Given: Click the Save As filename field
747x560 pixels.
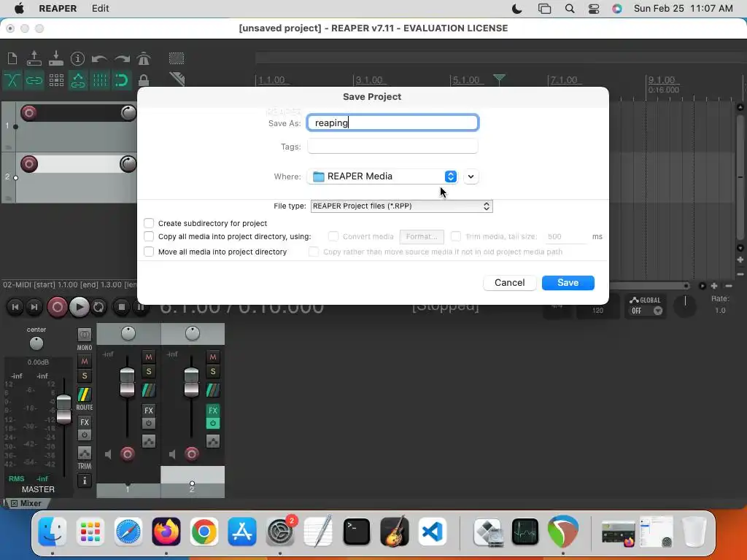Looking at the screenshot, I should (392, 122).
